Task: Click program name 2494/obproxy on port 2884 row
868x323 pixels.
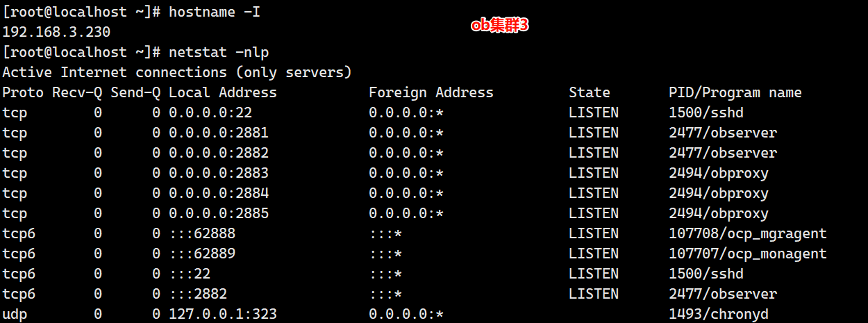Action: [x=719, y=193]
